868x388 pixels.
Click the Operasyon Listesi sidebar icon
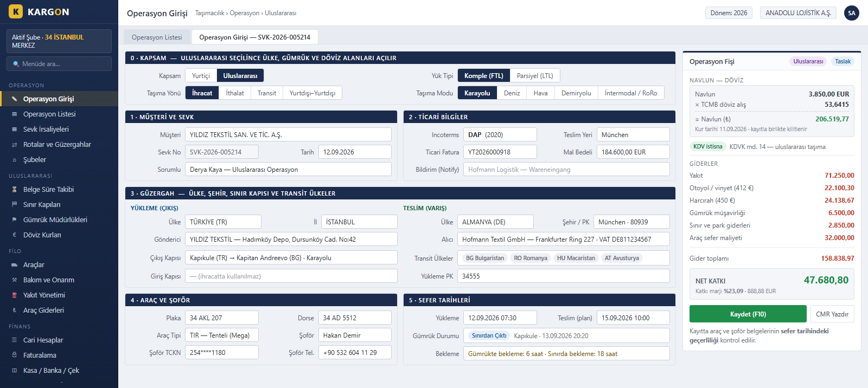(15, 114)
